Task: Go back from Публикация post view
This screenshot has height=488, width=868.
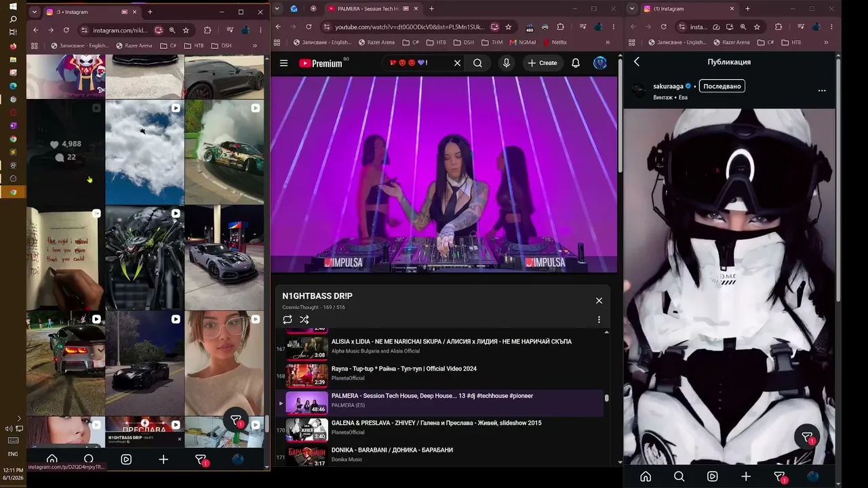Action: [x=637, y=62]
